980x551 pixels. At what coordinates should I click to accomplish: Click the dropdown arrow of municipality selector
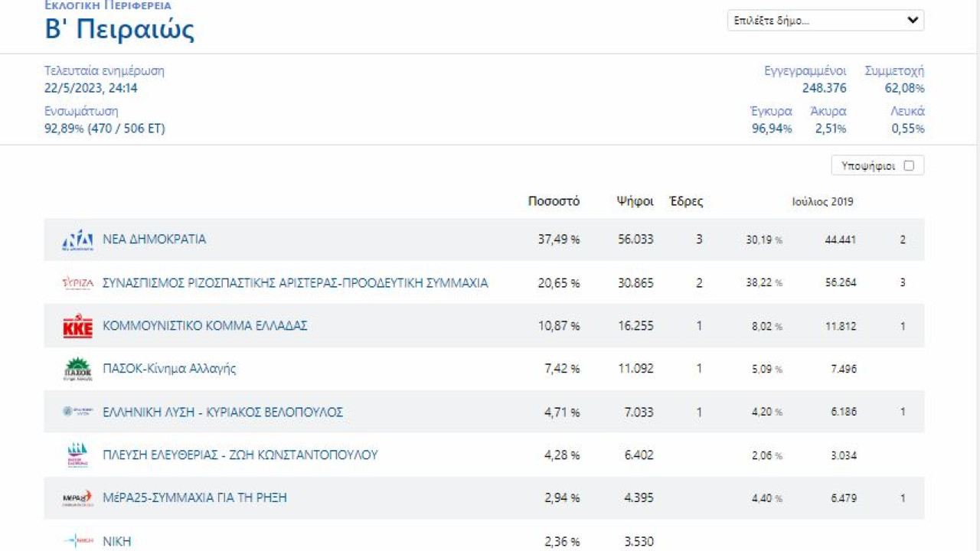click(912, 21)
